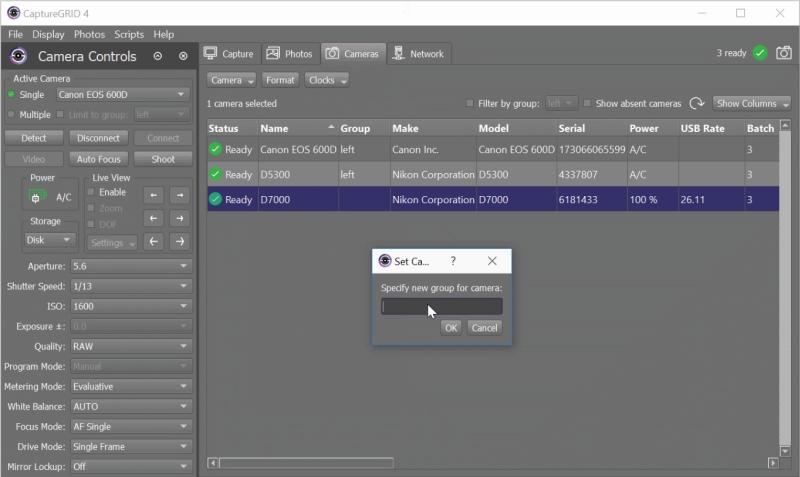Screen dimensions: 800x477
Task: Expand the ISO 1600 dropdown
Action: coord(129,306)
